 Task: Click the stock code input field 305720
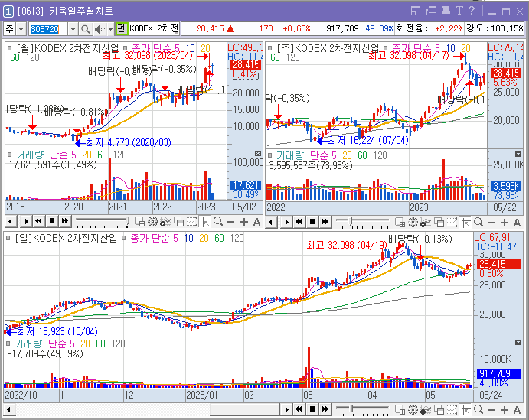(47, 29)
